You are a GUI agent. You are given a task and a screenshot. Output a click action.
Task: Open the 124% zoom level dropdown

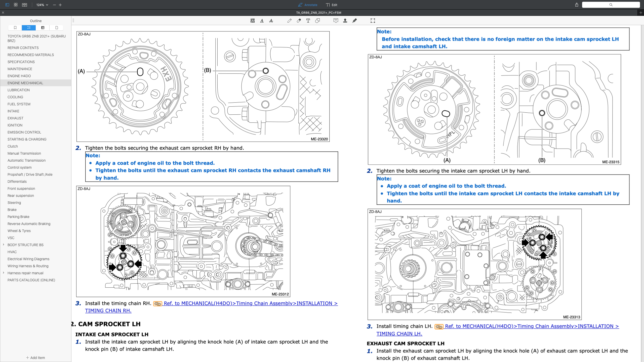click(42, 5)
